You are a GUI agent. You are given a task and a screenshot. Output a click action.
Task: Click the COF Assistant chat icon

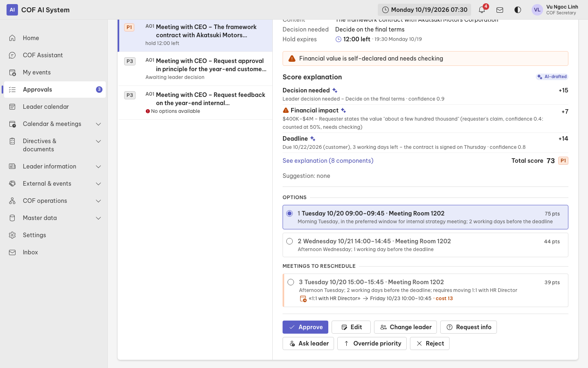pyautogui.click(x=12, y=55)
